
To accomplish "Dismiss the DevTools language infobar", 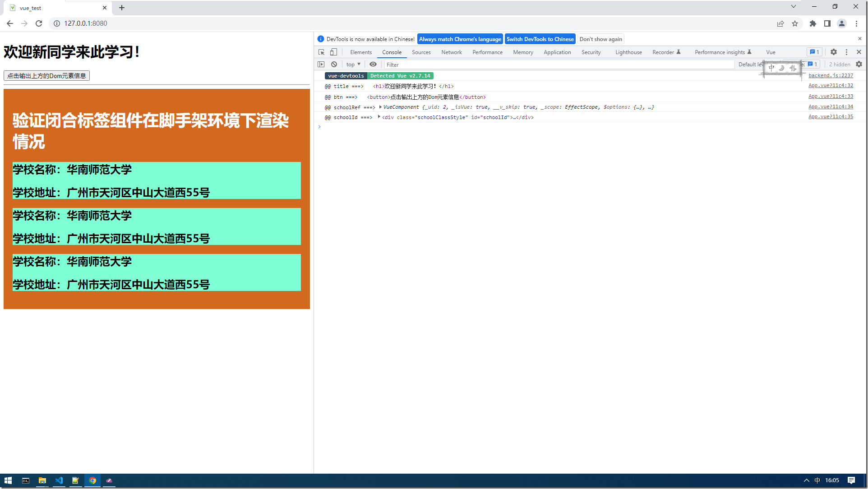I will pyautogui.click(x=860, y=39).
